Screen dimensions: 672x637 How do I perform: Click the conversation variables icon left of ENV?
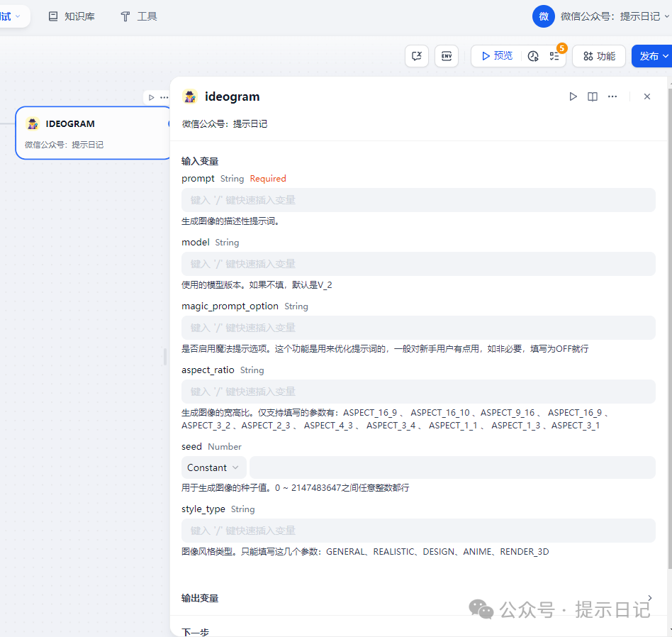pos(417,56)
